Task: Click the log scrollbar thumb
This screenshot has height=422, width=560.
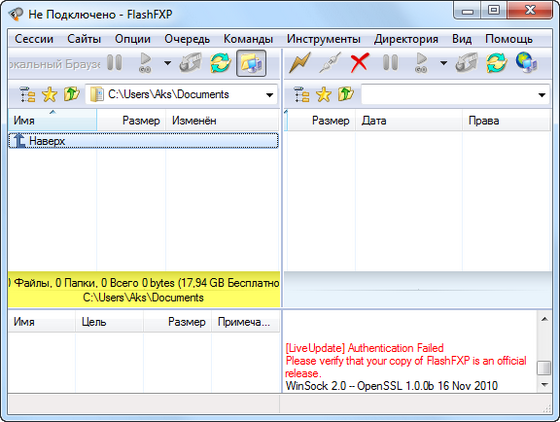Action: click(x=544, y=368)
